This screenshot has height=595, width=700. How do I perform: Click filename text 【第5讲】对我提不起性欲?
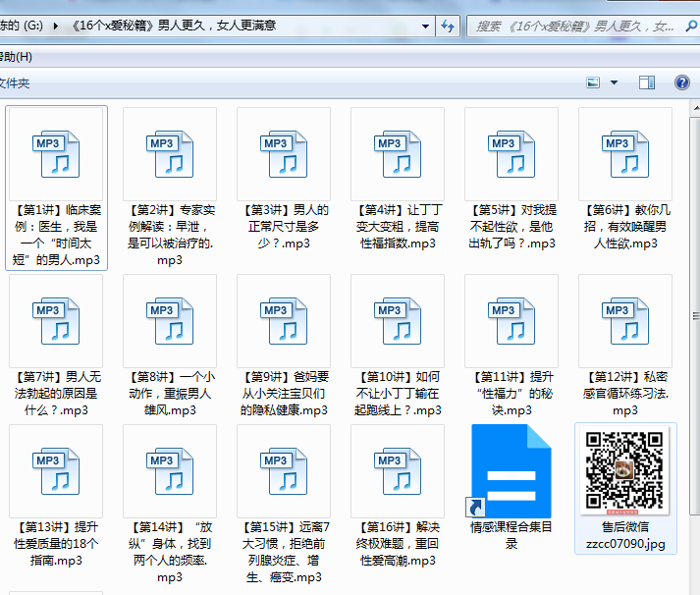point(512,227)
